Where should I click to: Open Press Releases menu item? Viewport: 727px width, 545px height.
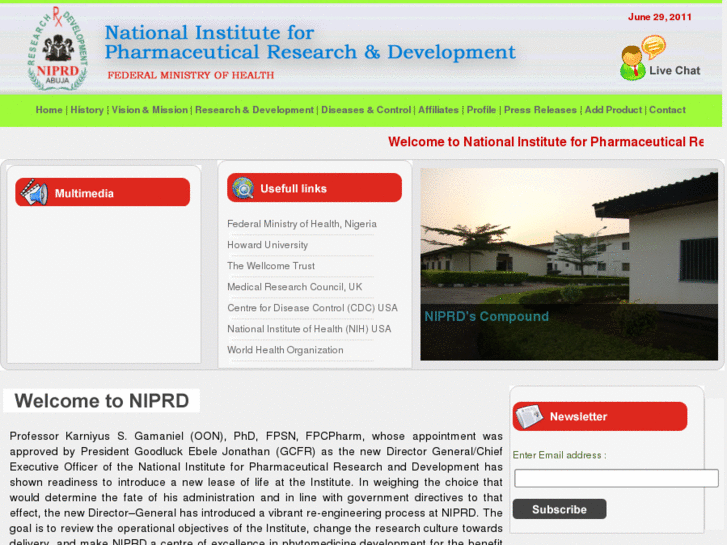pyautogui.click(x=540, y=110)
